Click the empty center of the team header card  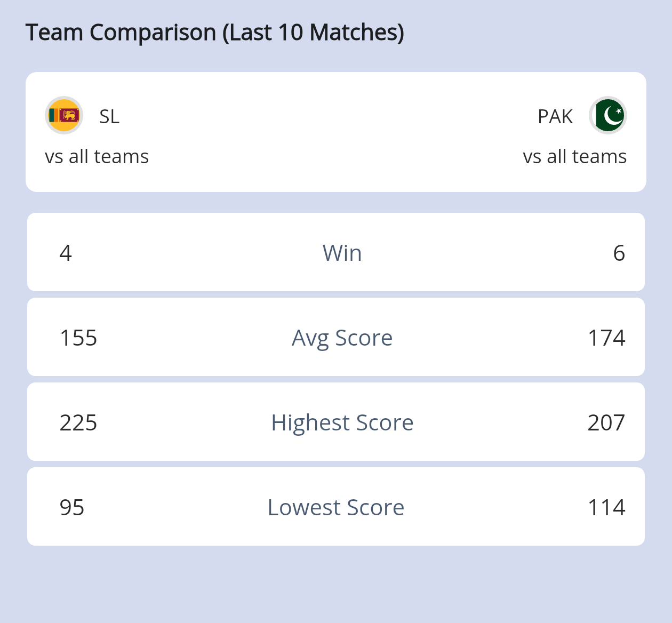click(x=336, y=132)
